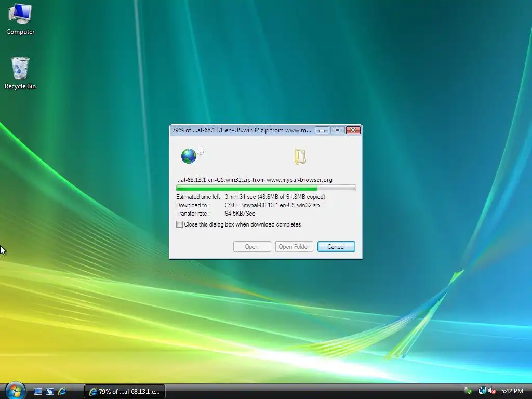532x399 pixels.
Task: Click Show Desktop in Quick Launch
Action: [37, 392]
